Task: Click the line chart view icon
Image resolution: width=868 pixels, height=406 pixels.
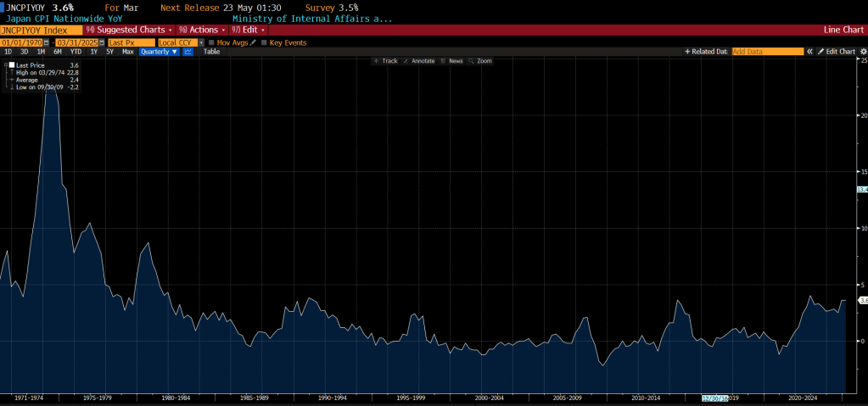Action: 188,52
